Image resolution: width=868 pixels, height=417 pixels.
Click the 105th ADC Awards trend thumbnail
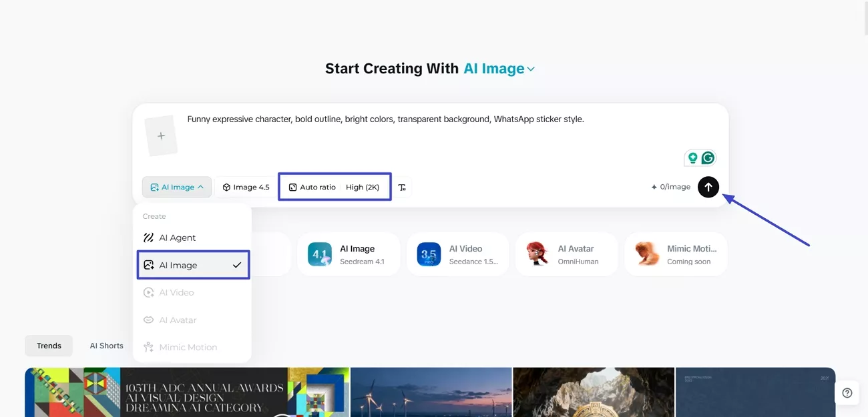(x=187, y=392)
